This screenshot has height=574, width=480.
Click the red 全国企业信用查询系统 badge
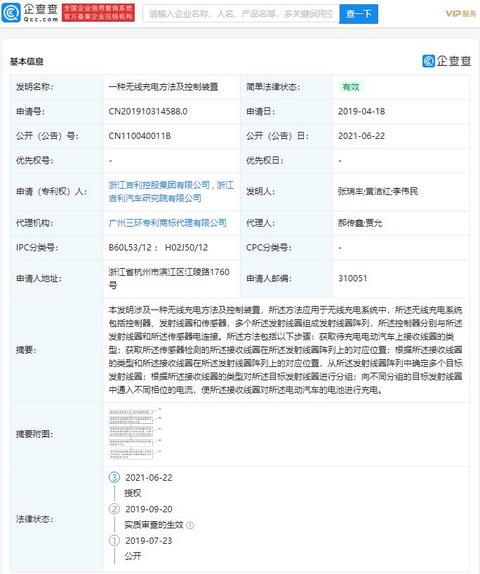[98, 13]
